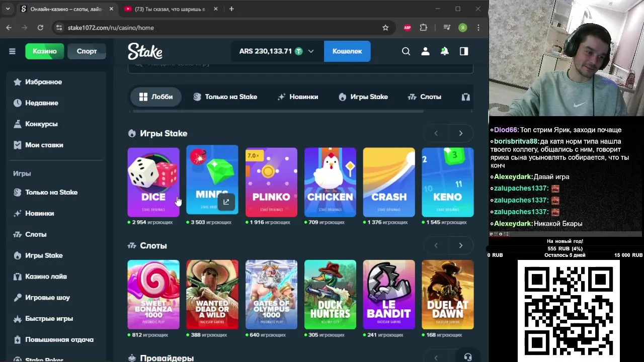Switch to the Лобби tab

point(155,97)
